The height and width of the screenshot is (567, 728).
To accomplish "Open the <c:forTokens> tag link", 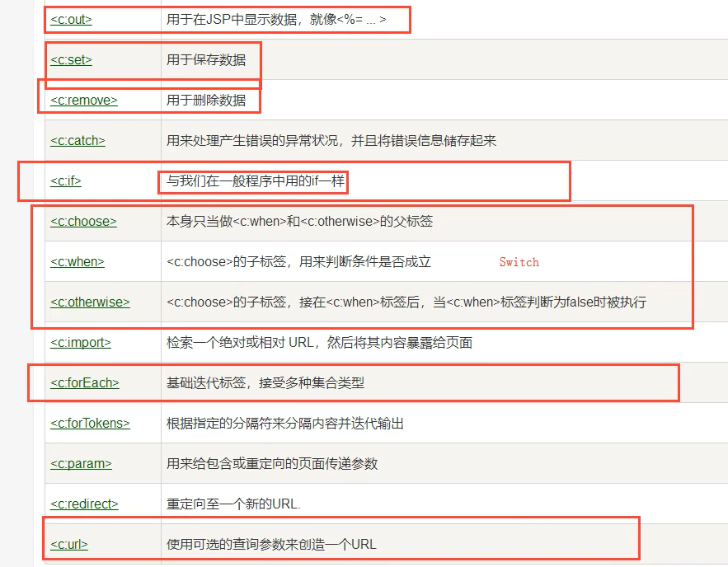I will tap(90, 423).
